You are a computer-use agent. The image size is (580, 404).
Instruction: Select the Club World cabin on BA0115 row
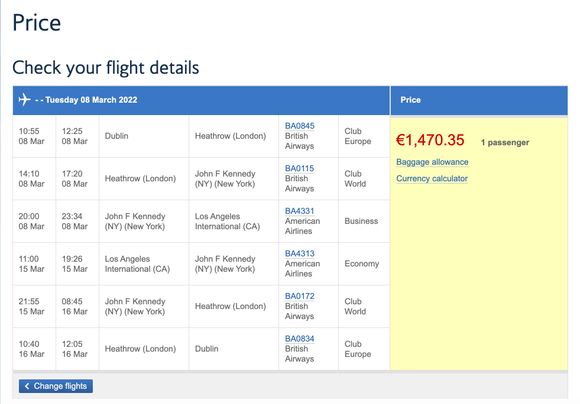(355, 179)
